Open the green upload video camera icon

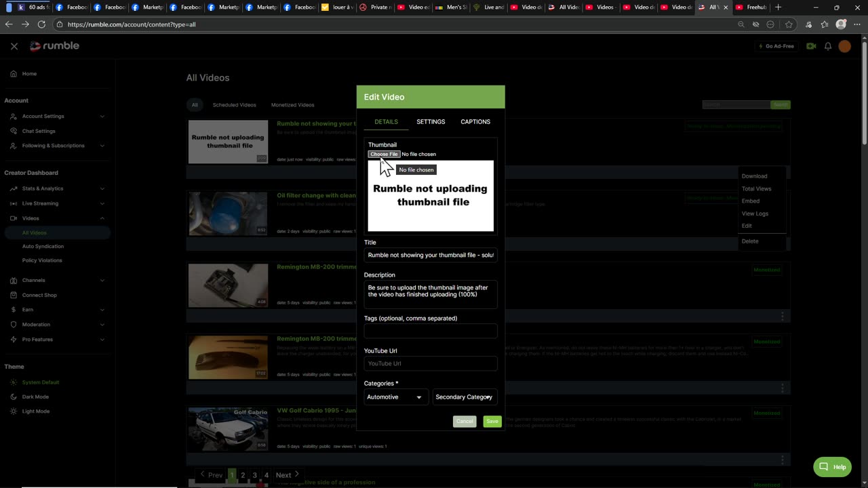(x=811, y=46)
